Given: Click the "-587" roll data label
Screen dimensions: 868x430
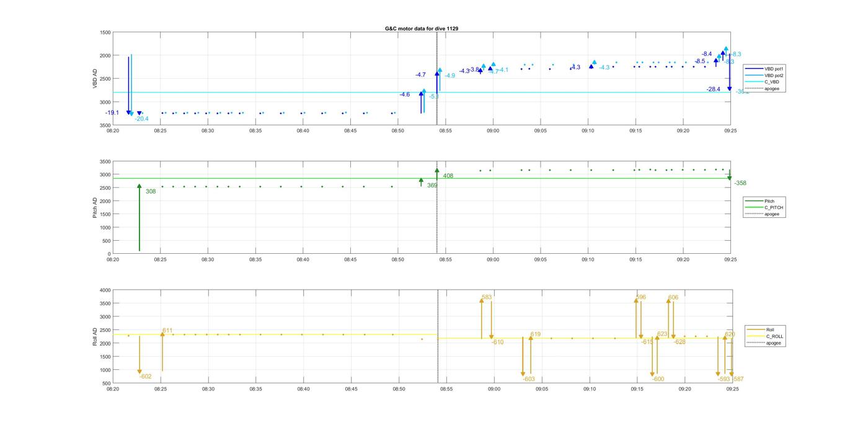Looking at the screenshot, I should tap(738, 379).
